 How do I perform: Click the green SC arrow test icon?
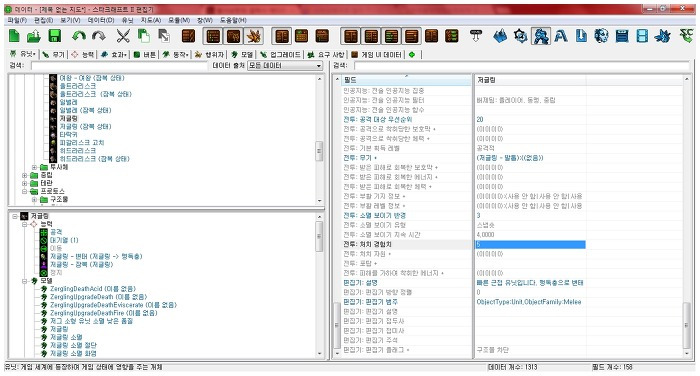click(686, 36)
